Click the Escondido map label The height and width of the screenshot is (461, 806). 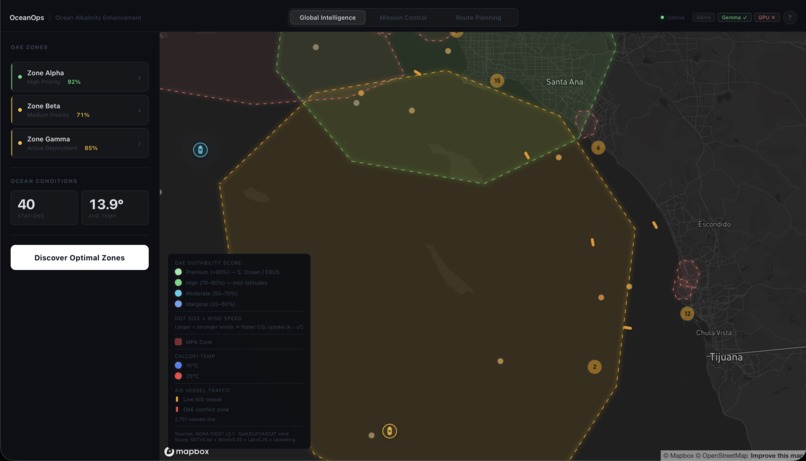715,224
